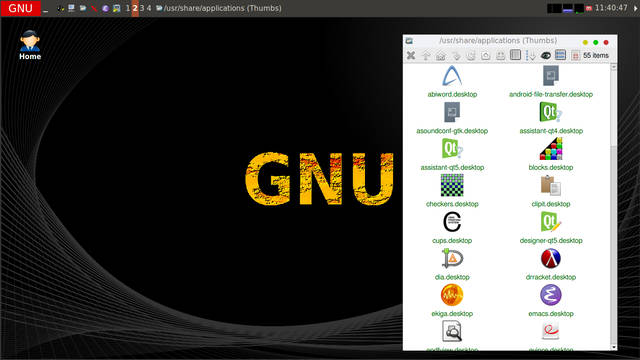Click the eye icon to show hidden files
The image size is (640, 360).
coord(545,56)
